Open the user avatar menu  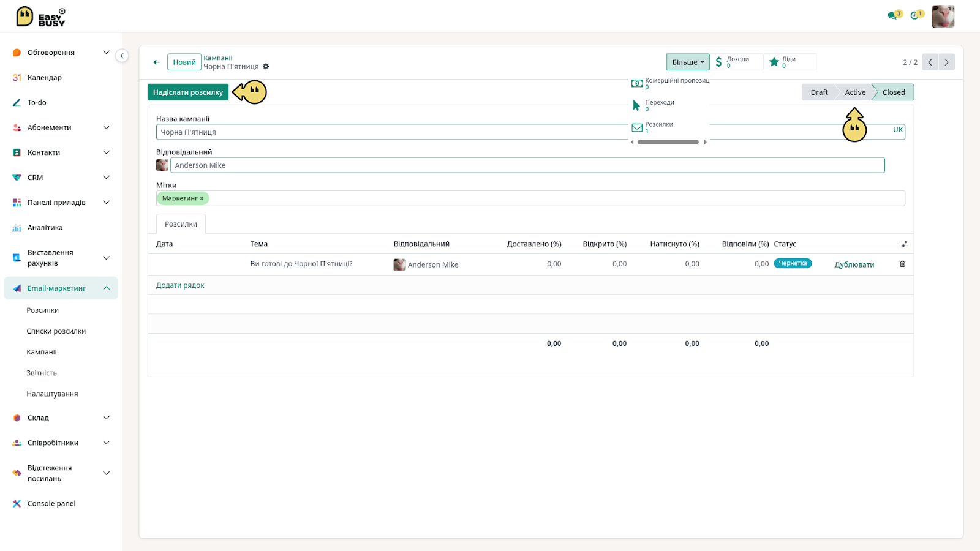coord(943,17)
